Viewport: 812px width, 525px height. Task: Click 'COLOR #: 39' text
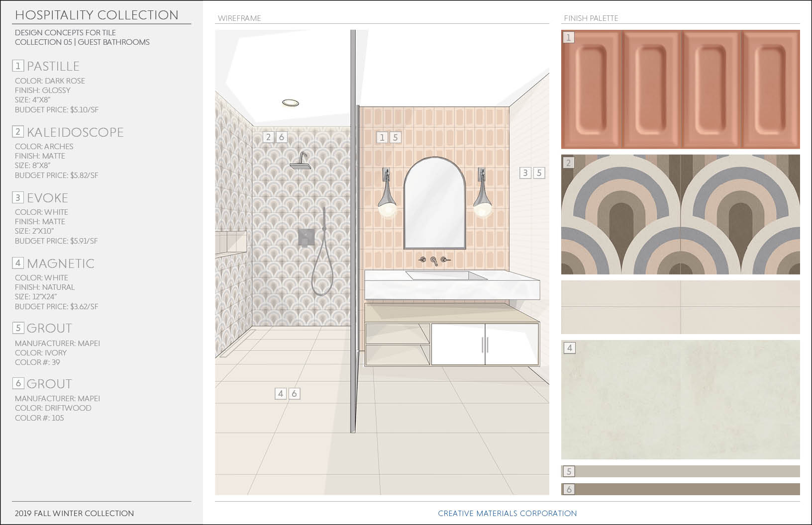coord(37,362)
